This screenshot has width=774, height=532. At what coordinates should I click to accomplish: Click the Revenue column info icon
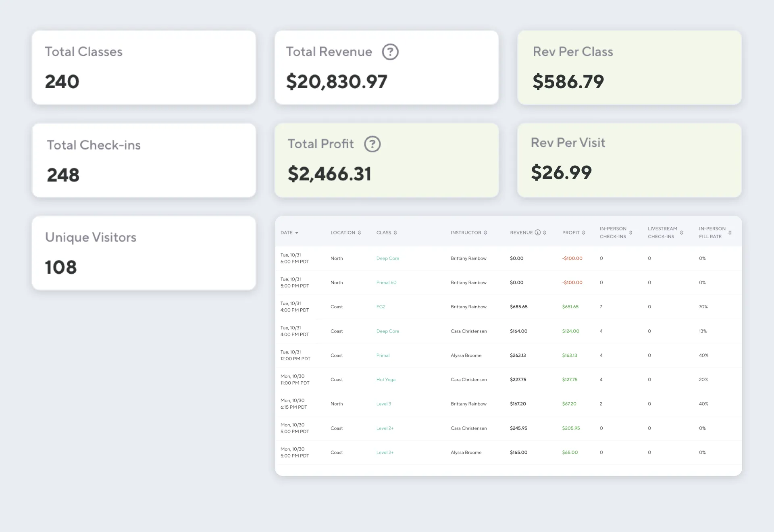click(x=538, y=233)
